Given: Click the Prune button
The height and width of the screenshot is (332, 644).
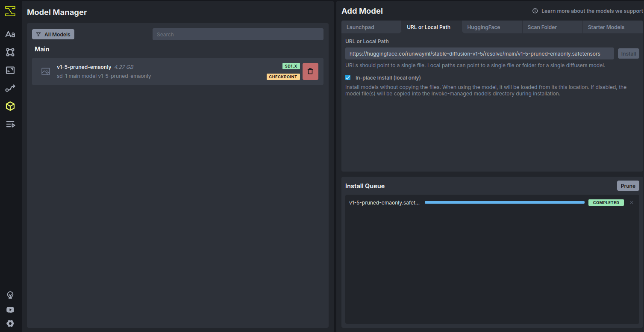Looking at the screenshot, I should pos(628,186).
